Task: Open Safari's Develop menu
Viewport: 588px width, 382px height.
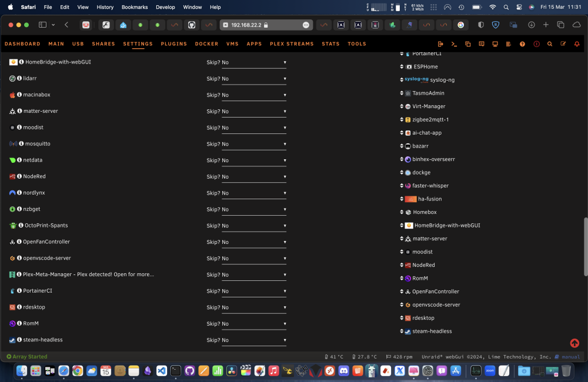Action: pos(165,7)
